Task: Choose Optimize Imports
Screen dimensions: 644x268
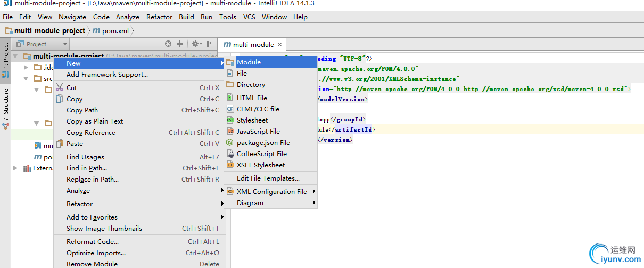Action: pyautogui.click(x=139, y=253)
